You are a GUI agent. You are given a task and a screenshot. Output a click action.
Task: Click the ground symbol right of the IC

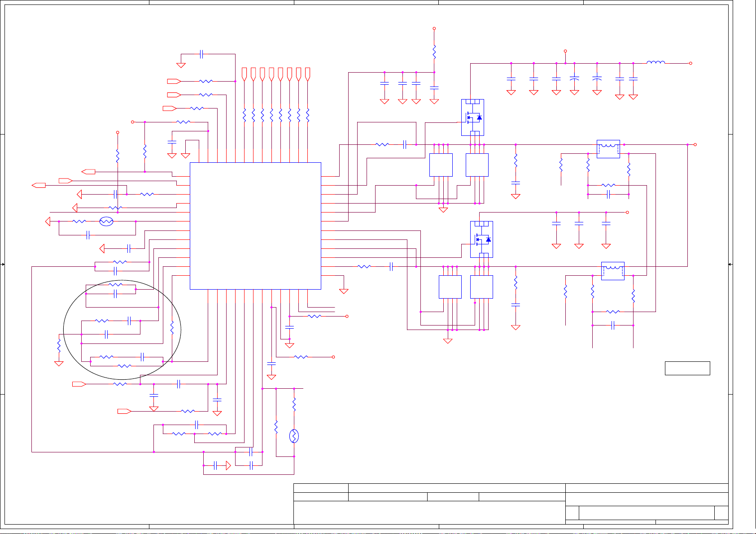pos(344,291)
